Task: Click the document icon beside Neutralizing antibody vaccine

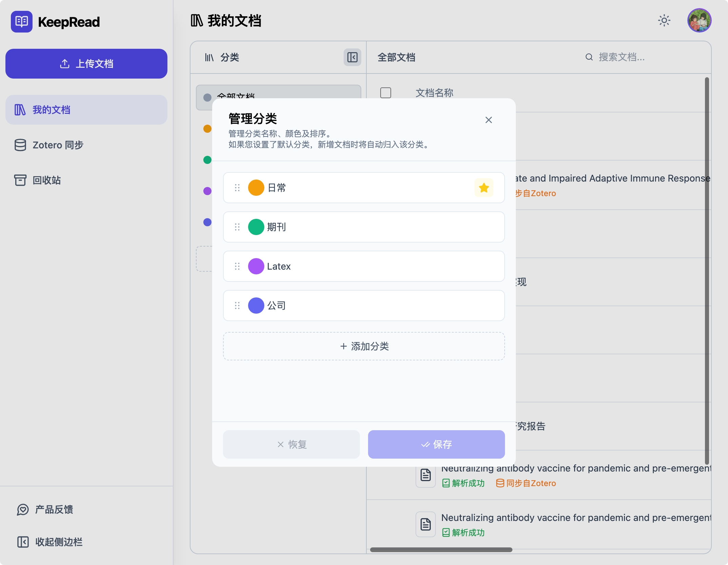Action: pyautogui.click(x=425, y=475)
